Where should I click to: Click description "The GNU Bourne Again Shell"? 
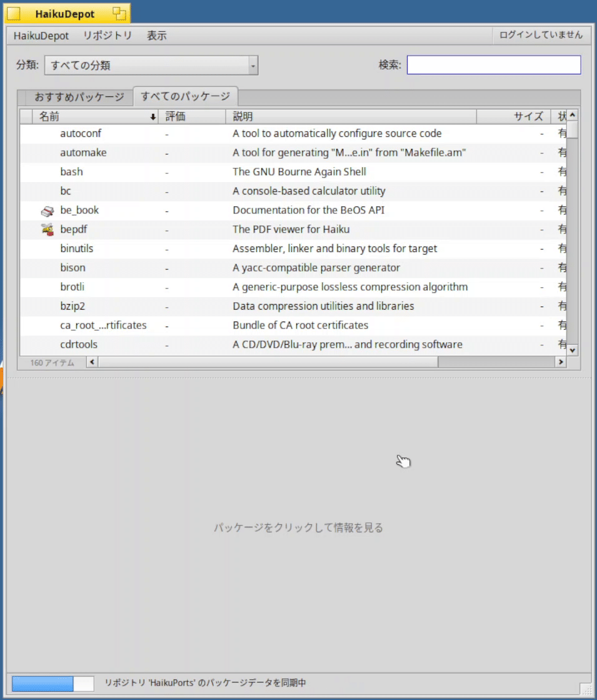coord(299,172)
